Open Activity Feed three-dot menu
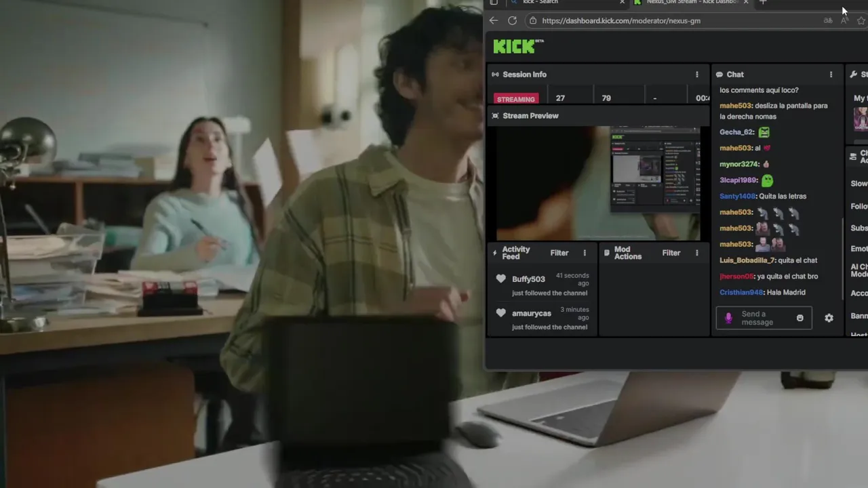Image resolution: width=868 pixels, height=488 pixels. point(585,253)
